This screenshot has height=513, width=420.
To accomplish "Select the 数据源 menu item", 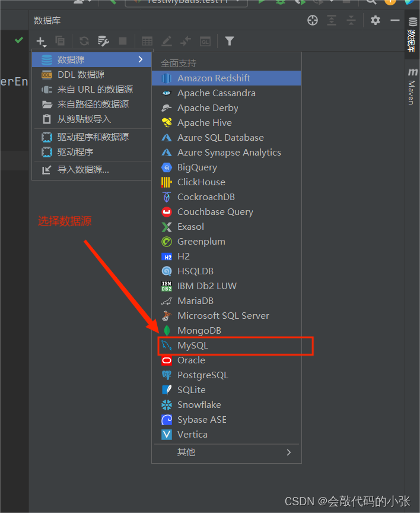I will [x=92, y=59].
